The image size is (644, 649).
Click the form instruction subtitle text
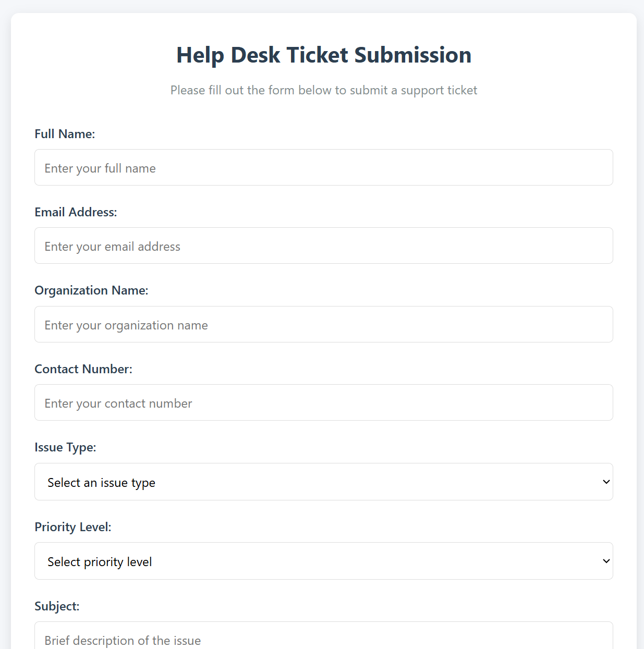pos(323,90)
